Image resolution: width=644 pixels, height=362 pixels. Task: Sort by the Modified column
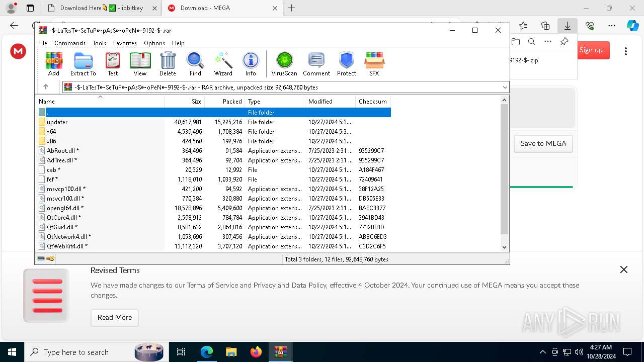tap(331, 101)
